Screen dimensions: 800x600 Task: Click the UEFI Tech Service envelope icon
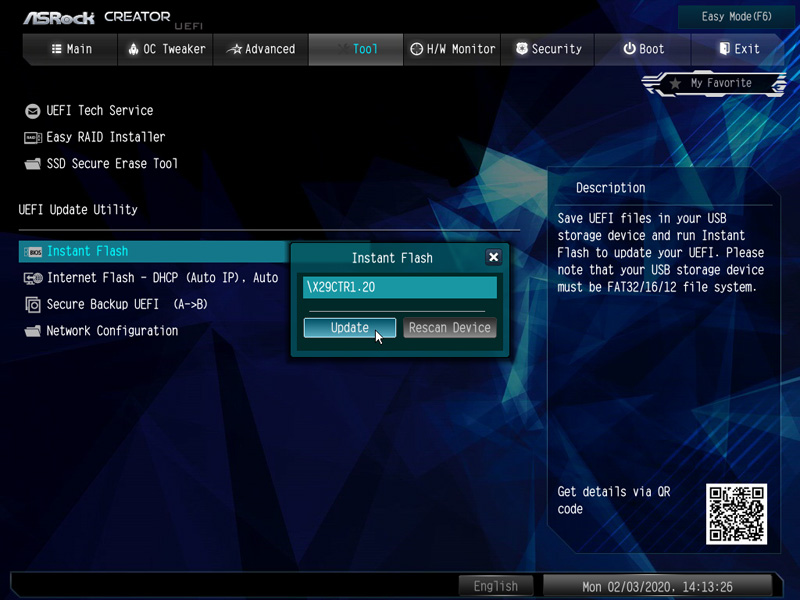[x=33, y=111]
